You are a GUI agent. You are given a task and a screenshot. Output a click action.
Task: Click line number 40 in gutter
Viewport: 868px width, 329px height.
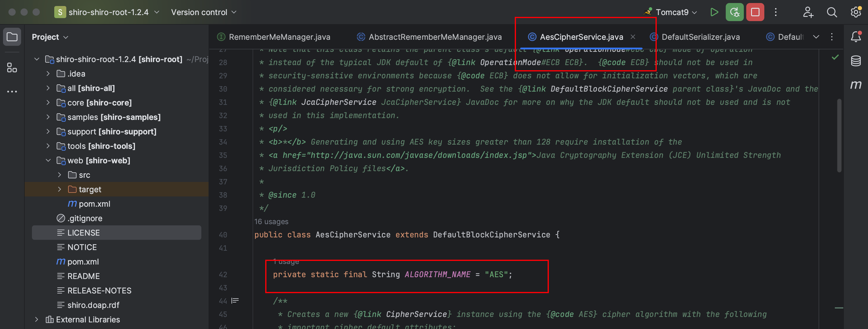click(x=223, y=235)
